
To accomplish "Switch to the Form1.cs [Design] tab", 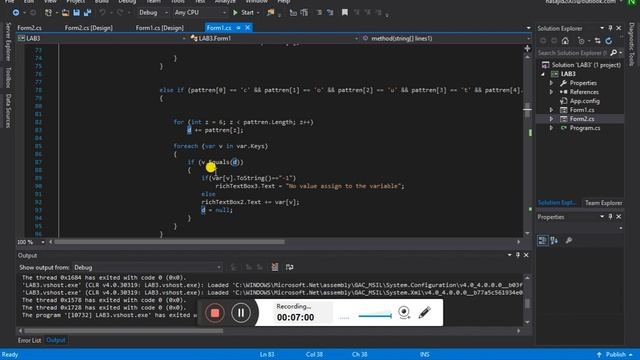I will 160,28.
